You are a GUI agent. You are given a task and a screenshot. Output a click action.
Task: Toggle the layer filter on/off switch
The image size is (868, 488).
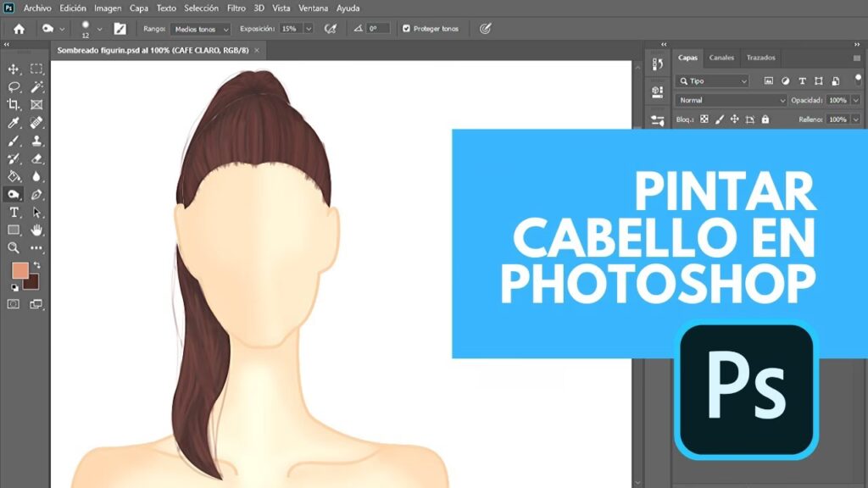pos(858,80)
